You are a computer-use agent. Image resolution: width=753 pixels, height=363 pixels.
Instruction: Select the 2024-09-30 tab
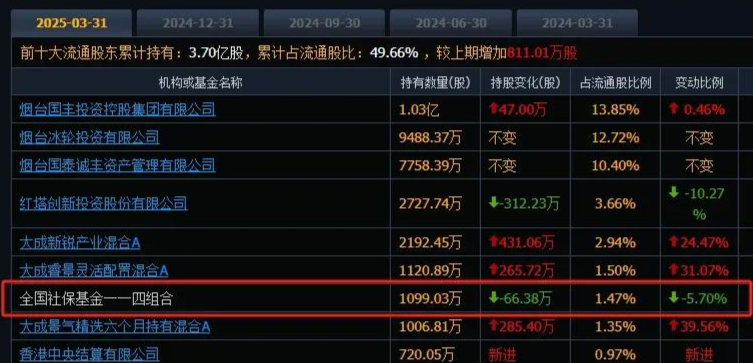324,23
